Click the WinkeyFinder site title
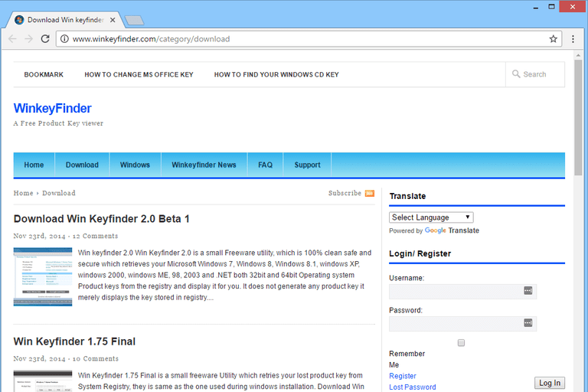588x392 pixels. [x=53, y=109]
